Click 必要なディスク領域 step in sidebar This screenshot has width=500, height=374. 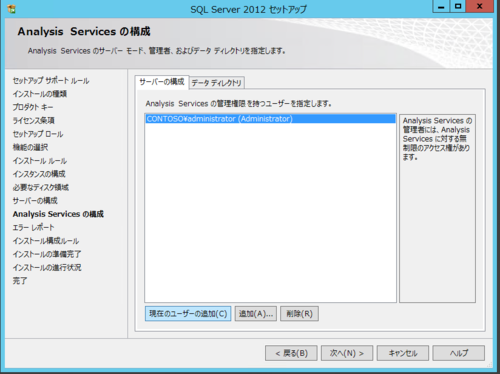click(x=41, y=187)
